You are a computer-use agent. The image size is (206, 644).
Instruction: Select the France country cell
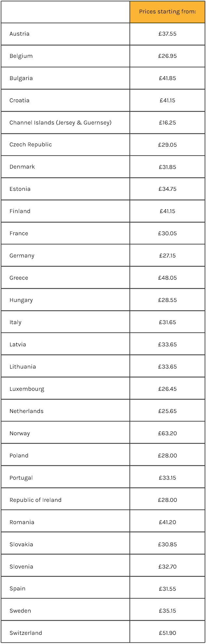[19, 233]
